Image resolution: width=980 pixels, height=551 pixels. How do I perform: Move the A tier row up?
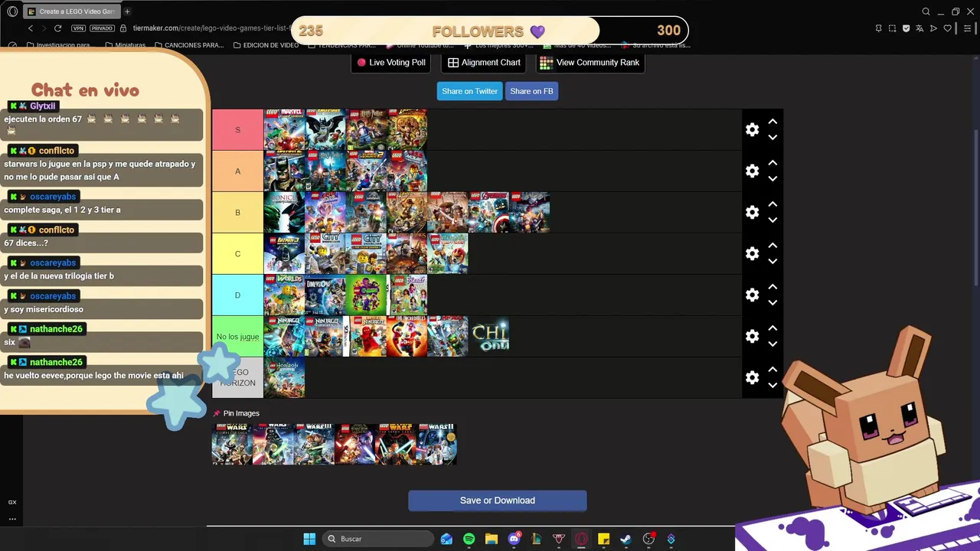coord(773,163)
